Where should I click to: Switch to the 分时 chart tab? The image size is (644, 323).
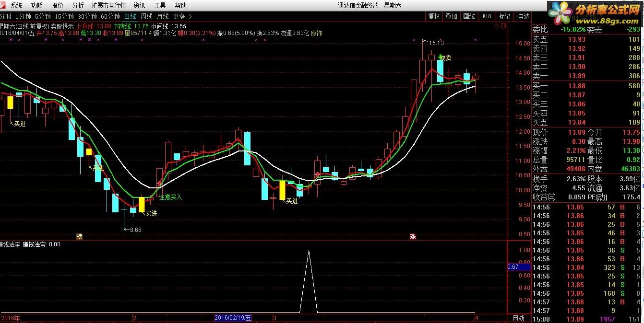(6, 16)
